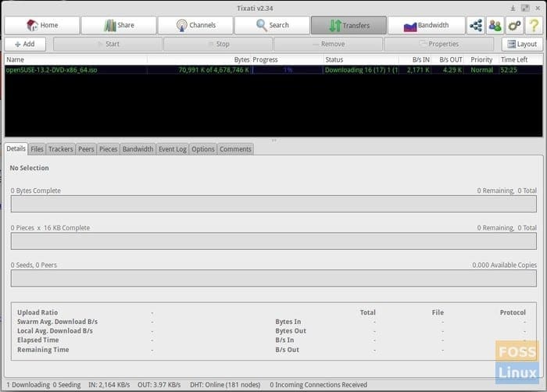Sort by B/s IN column header
547x392 pixels.
tap(415, 59)
